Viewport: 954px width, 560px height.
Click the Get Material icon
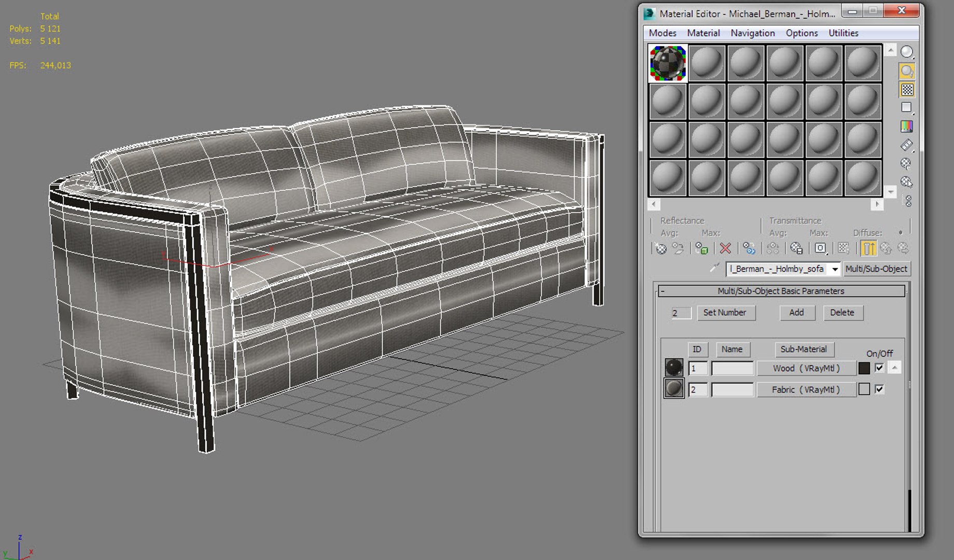661,248
